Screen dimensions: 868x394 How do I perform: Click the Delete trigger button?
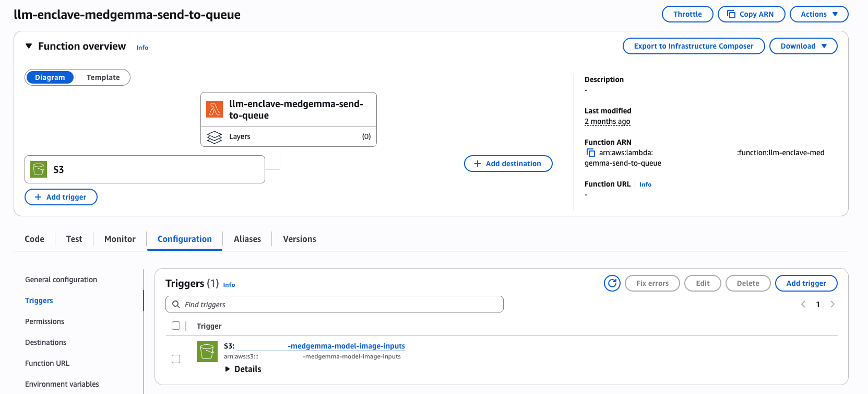pos(748,283)
